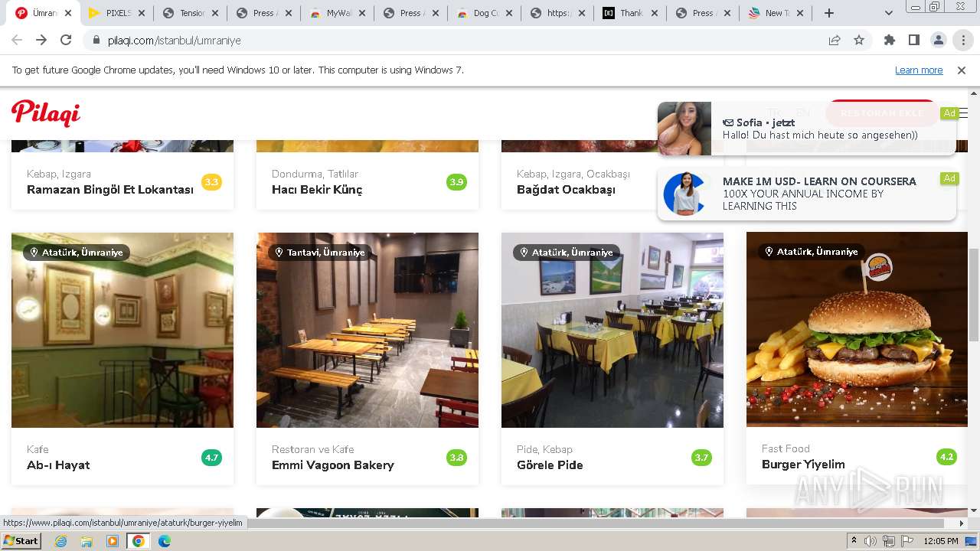Switch to the New Tab tab
The image size is (980, 551).
coord(776,13)
